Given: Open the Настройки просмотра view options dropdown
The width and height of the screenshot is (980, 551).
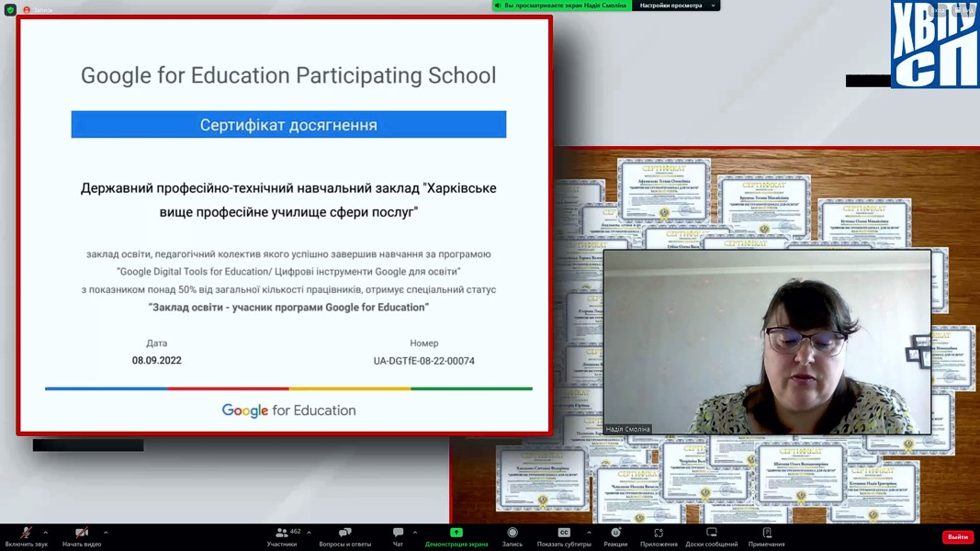Looking at the screenshot, I should tap(676, 6).
